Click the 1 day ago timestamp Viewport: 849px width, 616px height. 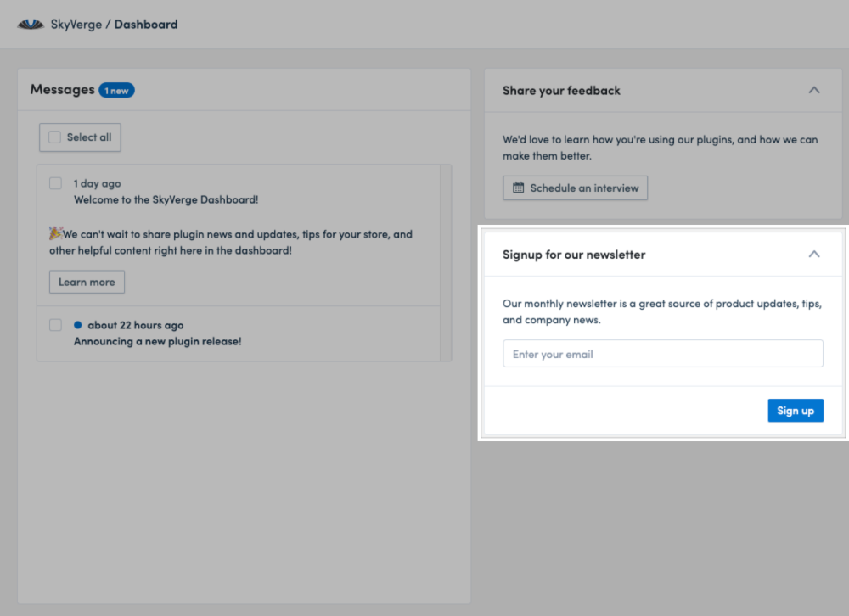(97, 183)
